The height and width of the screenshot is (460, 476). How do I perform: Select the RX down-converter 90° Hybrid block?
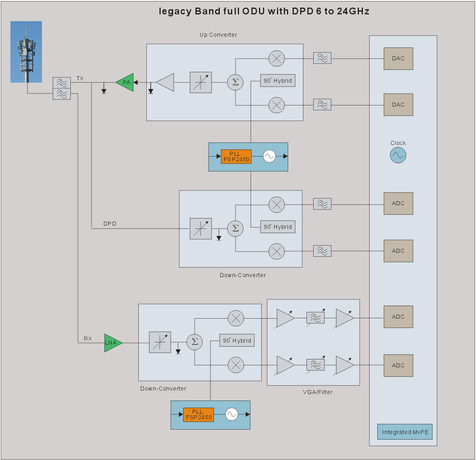(x=237, y=341)
